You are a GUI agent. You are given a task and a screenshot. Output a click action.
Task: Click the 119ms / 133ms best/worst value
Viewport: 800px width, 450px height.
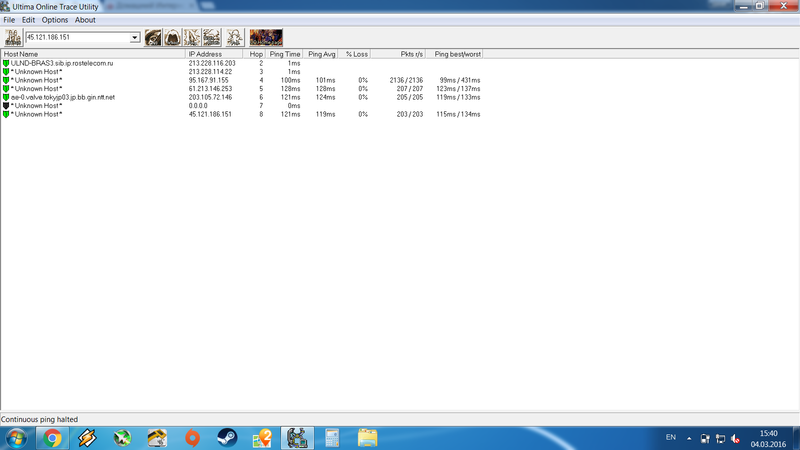[458, 97]
